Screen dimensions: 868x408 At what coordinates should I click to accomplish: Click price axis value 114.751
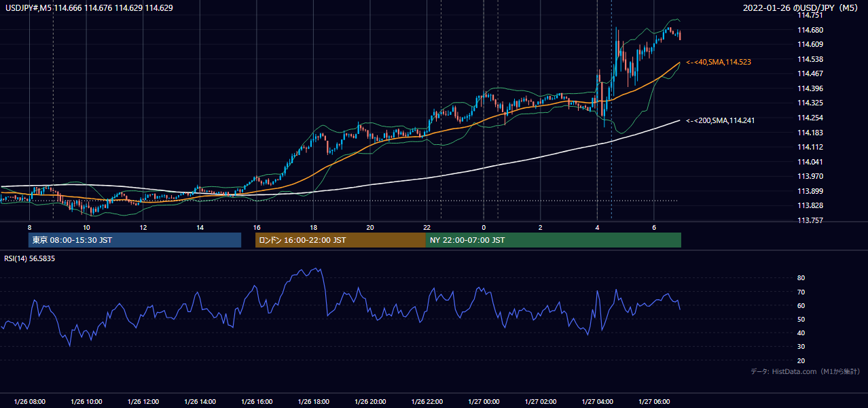pos(810,15)
